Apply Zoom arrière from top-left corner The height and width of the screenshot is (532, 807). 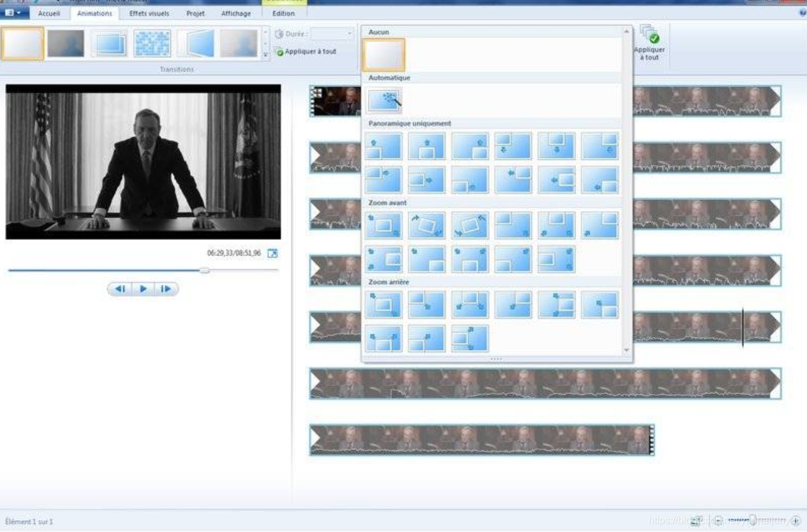(427, 305)
